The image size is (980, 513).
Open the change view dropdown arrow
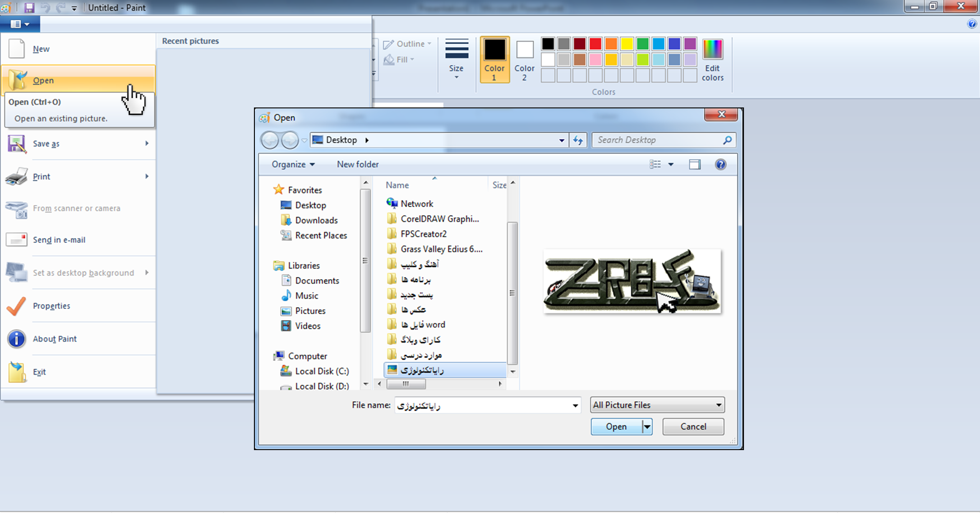[670, 164]
